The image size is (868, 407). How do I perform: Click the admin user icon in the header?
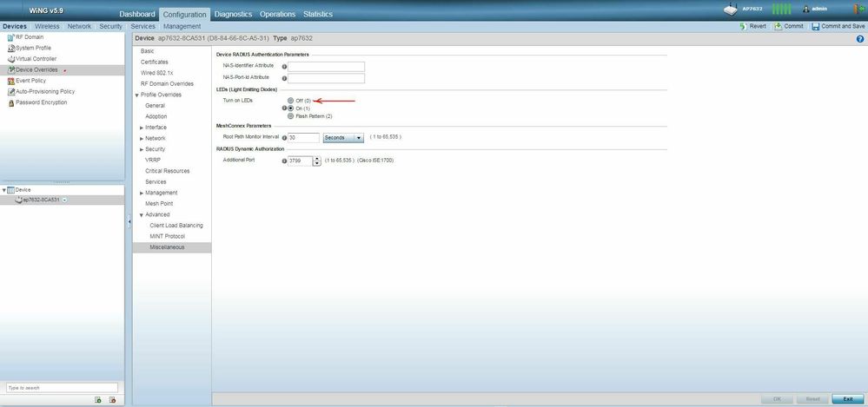[806, 9]
